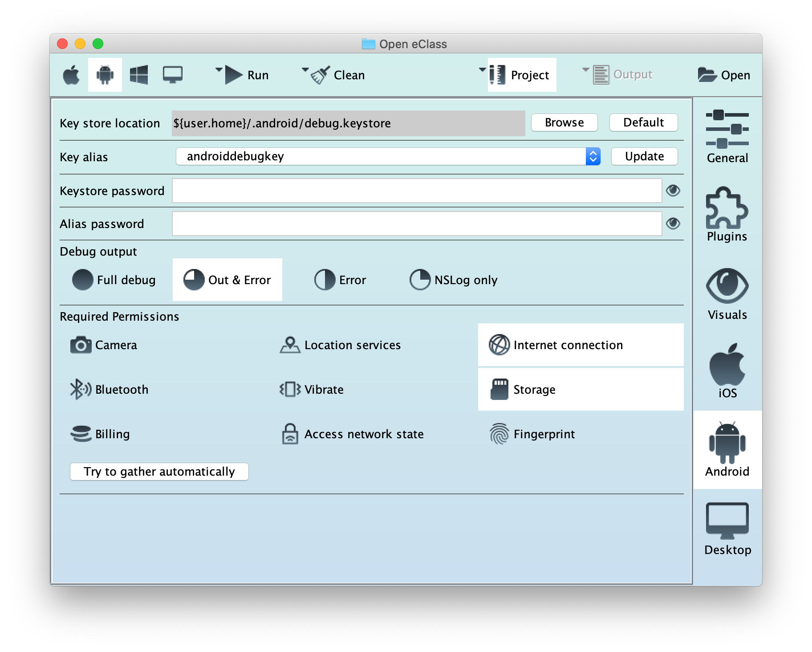Switch to the iOS settings tab
This screenshot has height=652, width=812.
pyautogui.click(x=727, y=371)
